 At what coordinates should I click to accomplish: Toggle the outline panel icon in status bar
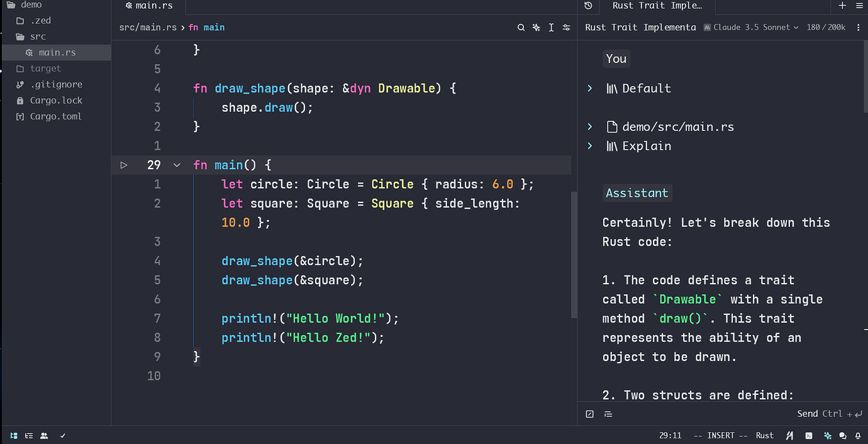coord(29,435)
